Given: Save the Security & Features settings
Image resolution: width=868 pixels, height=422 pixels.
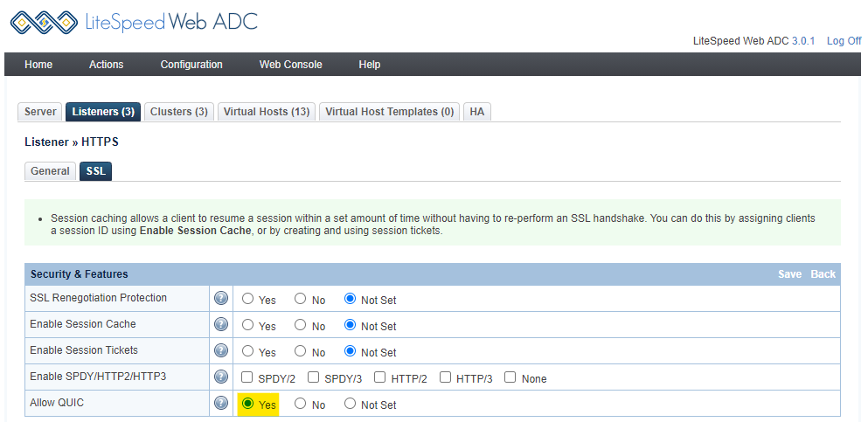Looking at the screenshot, I should click(789, 274).
